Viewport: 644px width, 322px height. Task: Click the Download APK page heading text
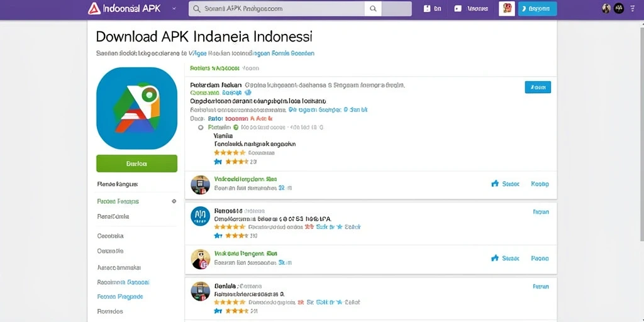point(204,36)
